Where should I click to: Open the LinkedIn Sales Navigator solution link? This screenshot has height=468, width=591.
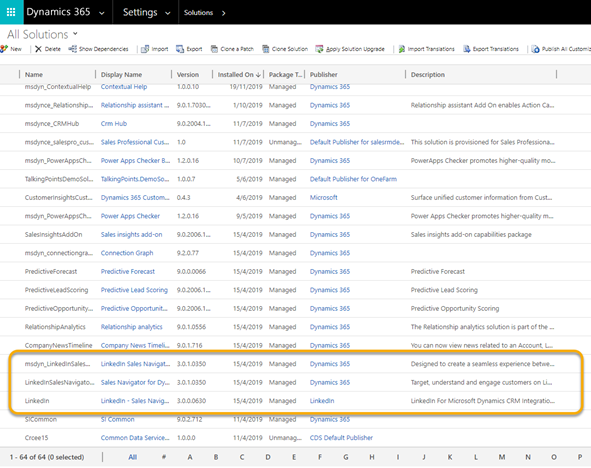tap(135, 364)
